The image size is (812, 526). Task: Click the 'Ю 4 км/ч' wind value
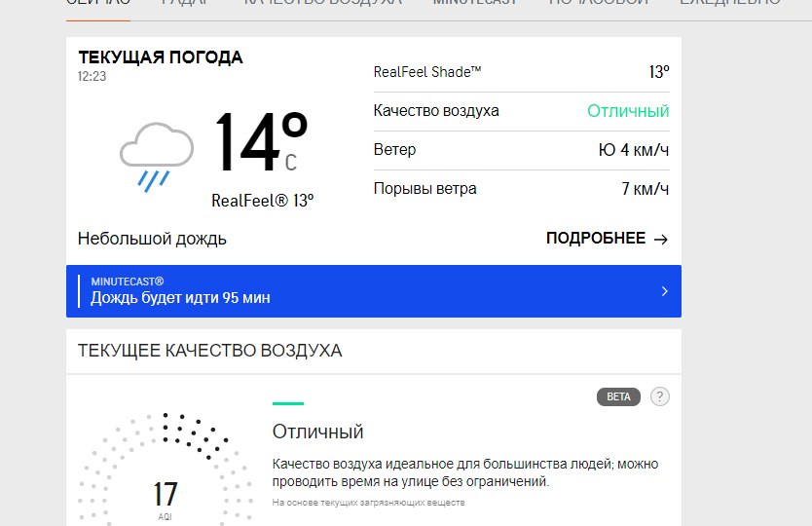tap(633, 150)
